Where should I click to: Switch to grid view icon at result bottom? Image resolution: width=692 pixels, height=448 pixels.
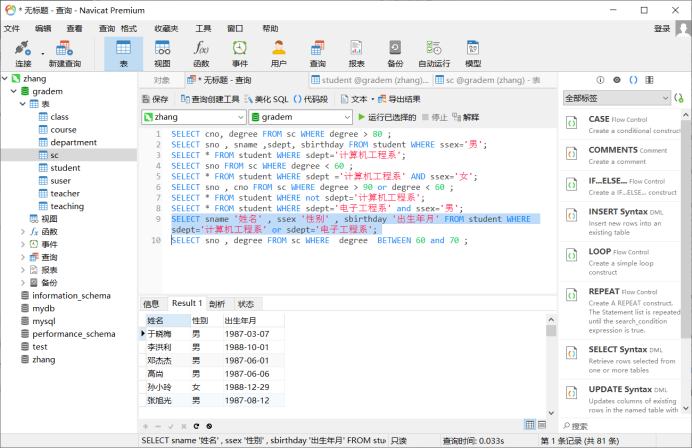(530, 425)
